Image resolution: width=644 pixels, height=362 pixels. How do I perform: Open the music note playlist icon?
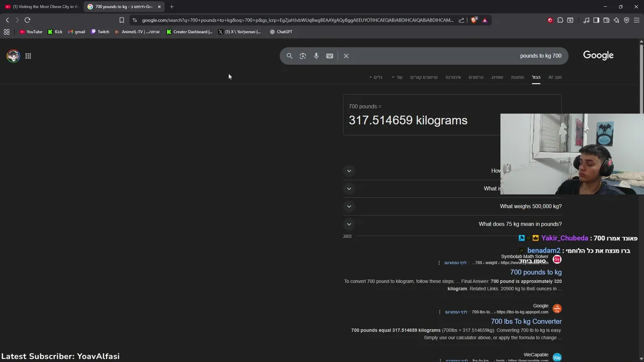tap(586, 20)
